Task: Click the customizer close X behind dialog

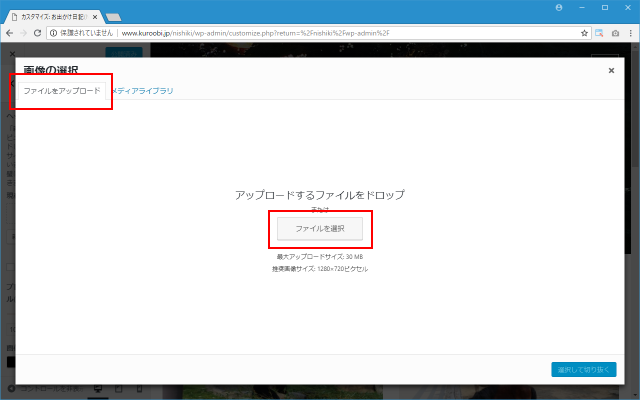Action: (x=12, y=53)
